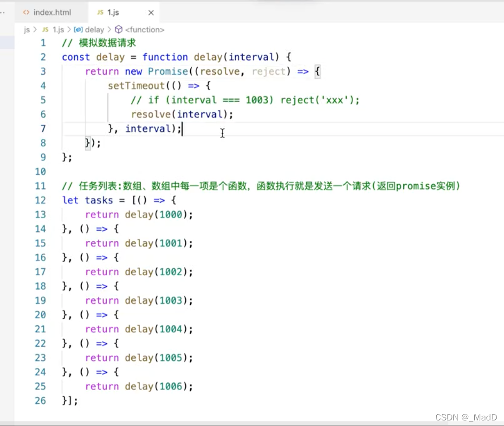Viewport: 504px width, 426px height.
Task: Click '}, interval);' on line 7
Action: (145, 129)
